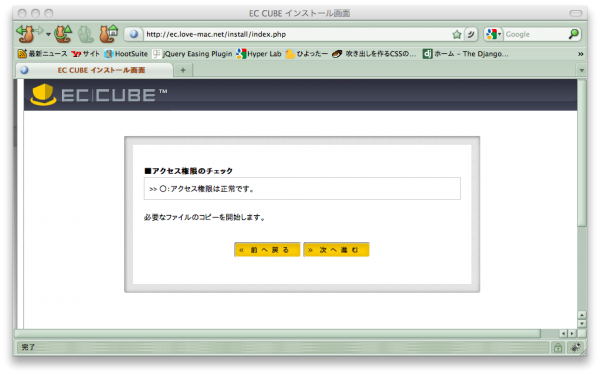Click the 必要なファイルのコピーを開始します text

click(x=205, y=217)
